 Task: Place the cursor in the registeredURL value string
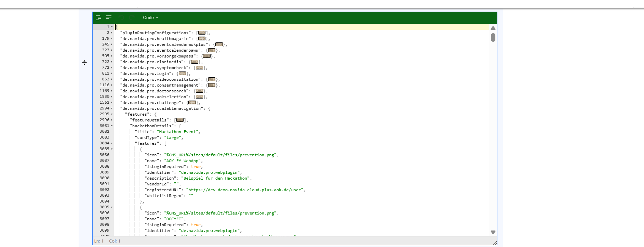point(244,190)
